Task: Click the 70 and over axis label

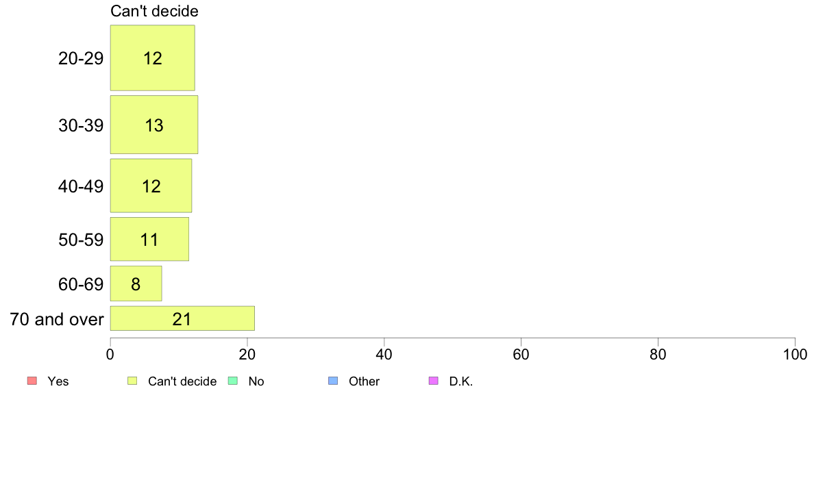Action: [57, 318]
